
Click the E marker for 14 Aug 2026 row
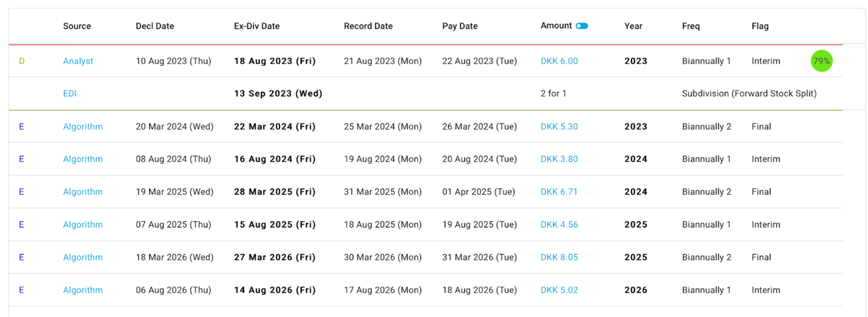(x=21, y=290)
